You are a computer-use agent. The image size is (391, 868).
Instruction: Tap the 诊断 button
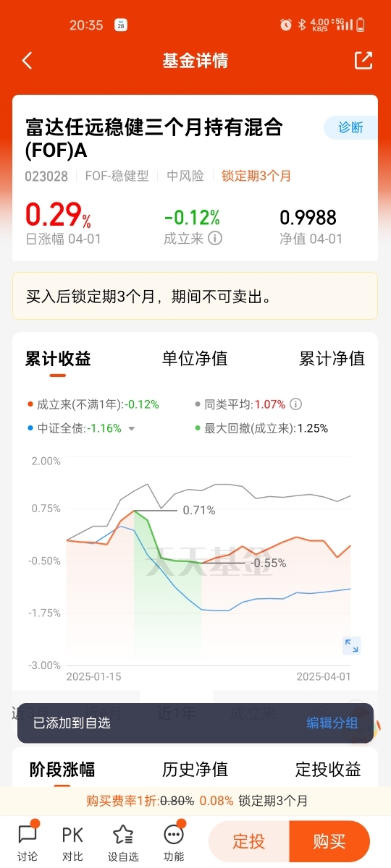[350, 127]
